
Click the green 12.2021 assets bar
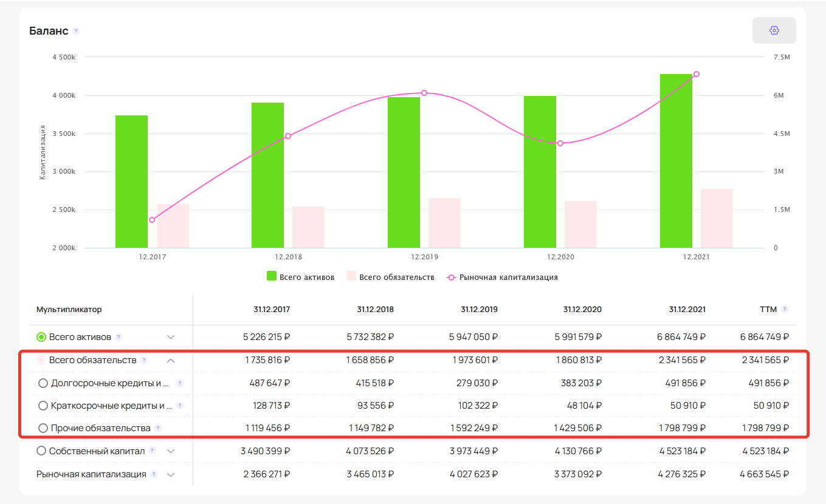(x=676, y=161)
